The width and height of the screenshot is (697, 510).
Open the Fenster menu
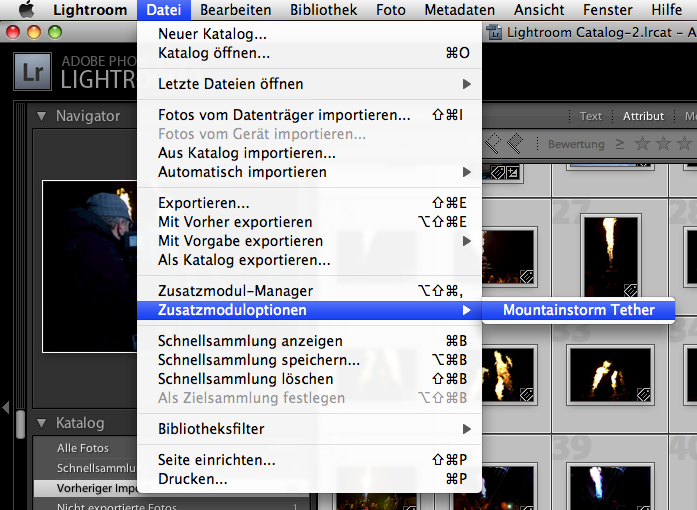click(607, 10)
